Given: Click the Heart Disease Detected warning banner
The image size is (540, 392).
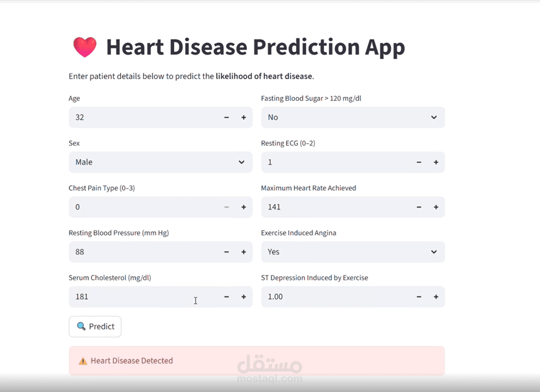Looking at the screenshot, I should 257,360.
